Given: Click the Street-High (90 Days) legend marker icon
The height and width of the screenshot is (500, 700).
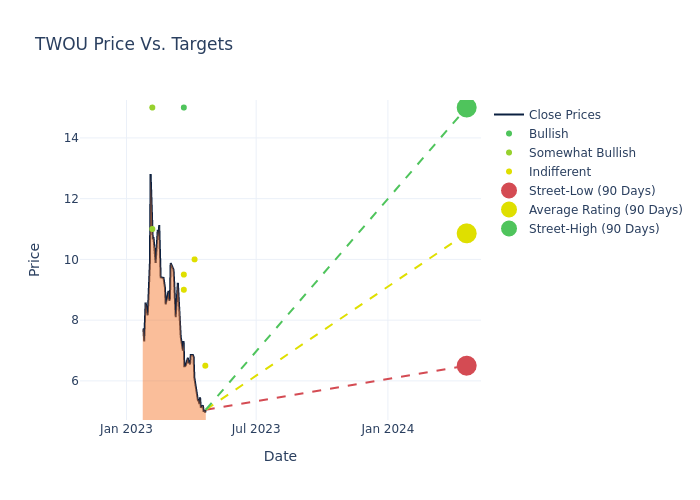Looking at the screenshot, I should (509, 229).
